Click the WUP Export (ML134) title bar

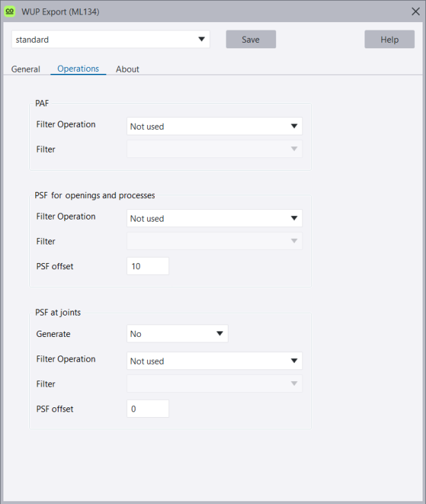207,10
